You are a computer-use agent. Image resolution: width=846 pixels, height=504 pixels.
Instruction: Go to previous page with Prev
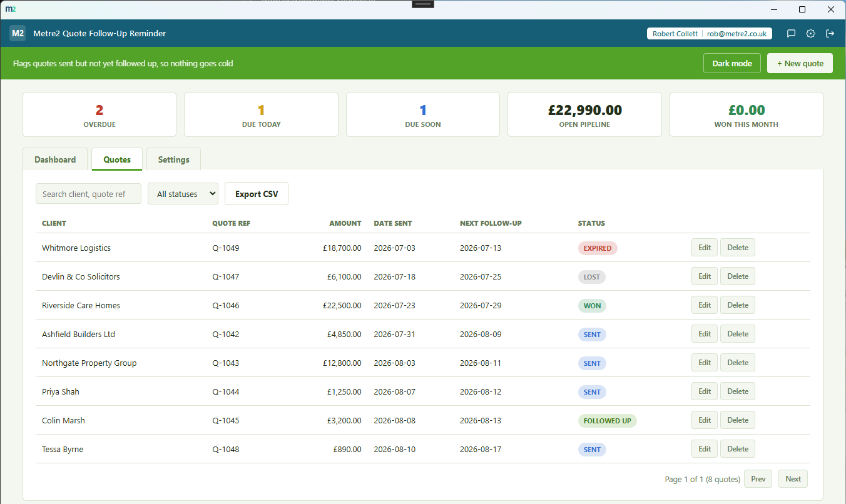coord(758,479)
